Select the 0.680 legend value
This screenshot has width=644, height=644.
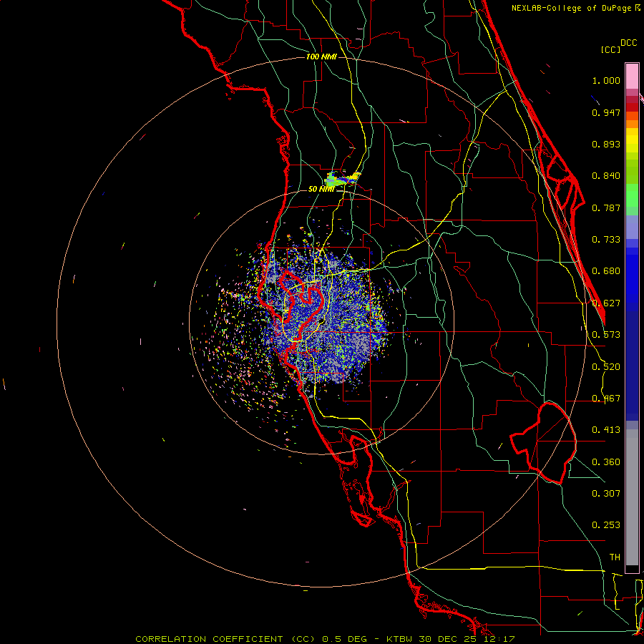[x=606, y=271]
